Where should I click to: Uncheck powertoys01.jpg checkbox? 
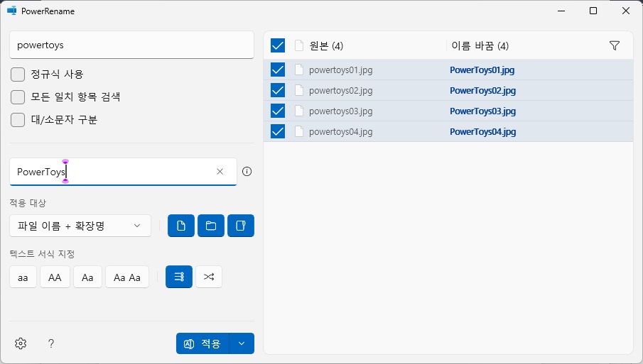pos(278,70)
